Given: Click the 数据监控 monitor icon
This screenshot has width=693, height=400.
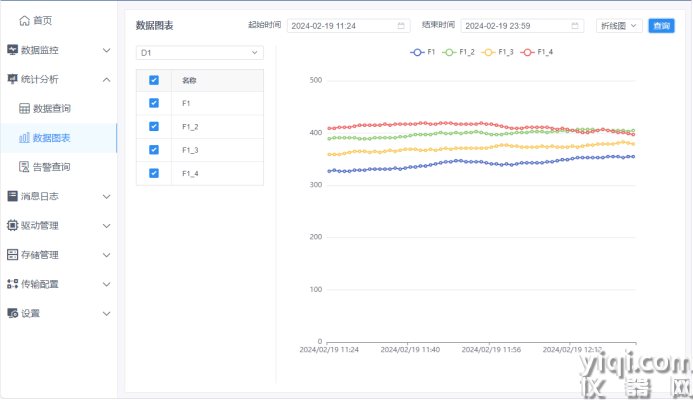Looking at the screenshot, I should click(x=12, y=50).
